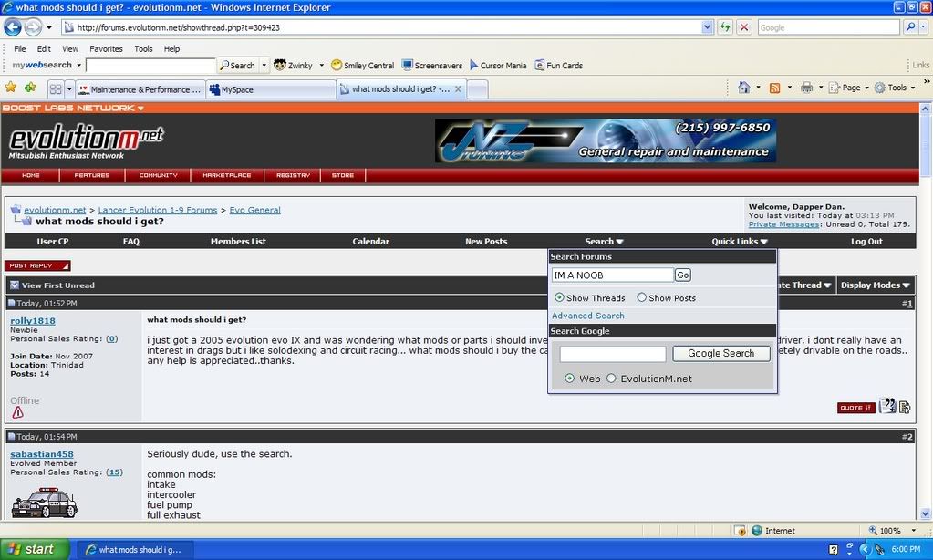Click the Search Forums text field

point(612,275)
